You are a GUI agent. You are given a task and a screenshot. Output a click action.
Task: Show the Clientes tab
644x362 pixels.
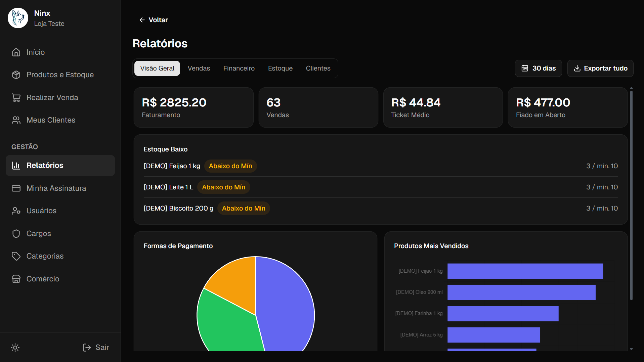coord(318,69)
